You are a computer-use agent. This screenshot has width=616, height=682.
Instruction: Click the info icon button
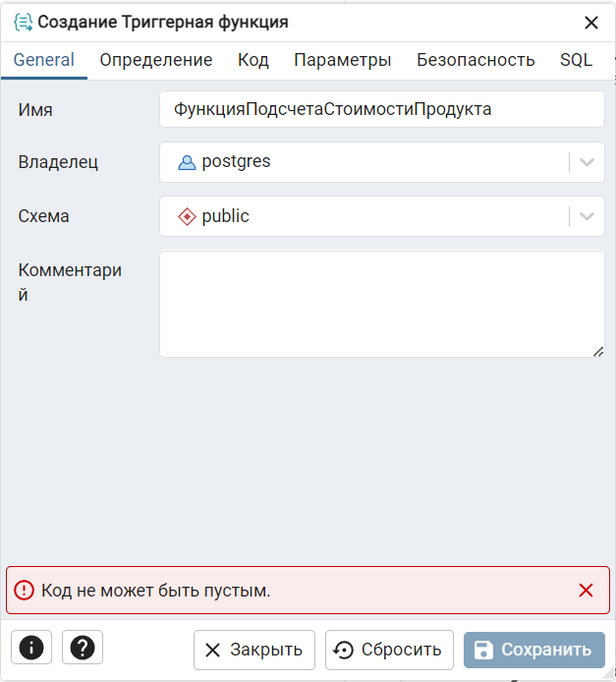(31, 648)
